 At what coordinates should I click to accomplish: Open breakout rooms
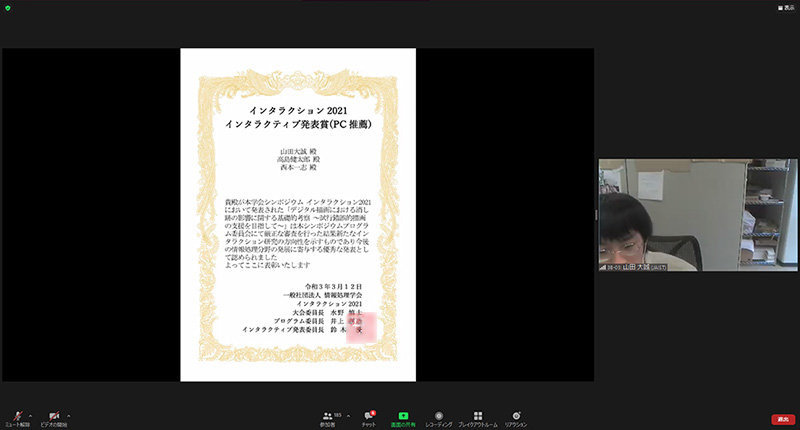click(x=478, y=419)
